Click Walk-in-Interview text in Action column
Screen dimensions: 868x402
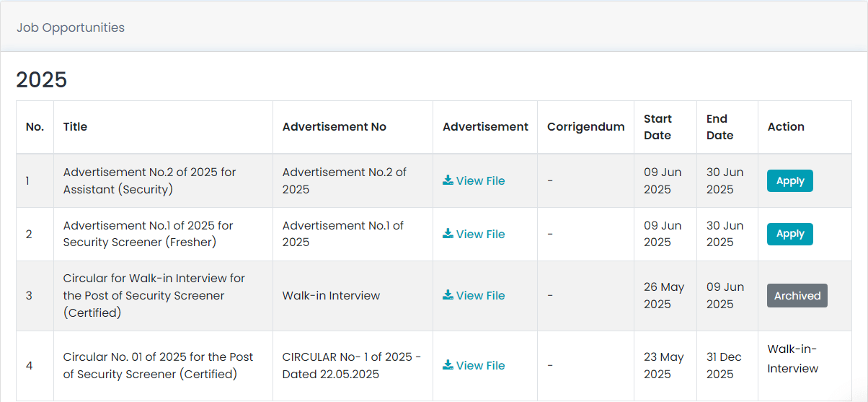point(792,359)
